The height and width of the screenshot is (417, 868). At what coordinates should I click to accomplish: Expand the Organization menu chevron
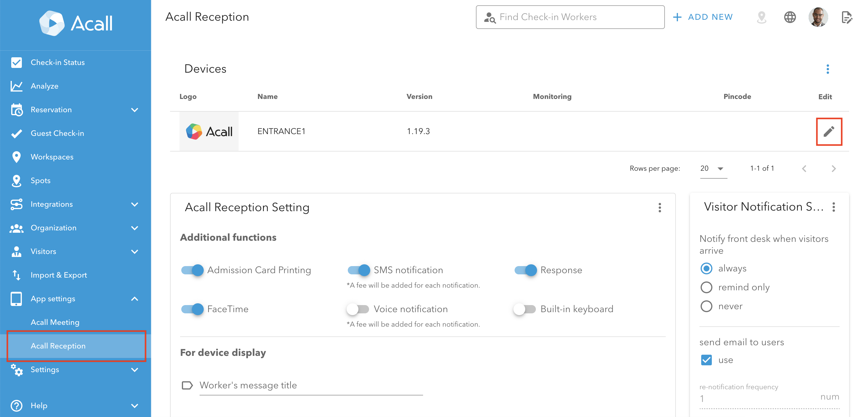(134, 228)
